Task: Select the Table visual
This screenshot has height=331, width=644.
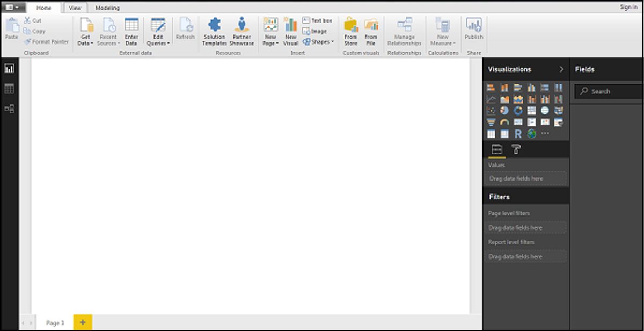Action: 491,134
